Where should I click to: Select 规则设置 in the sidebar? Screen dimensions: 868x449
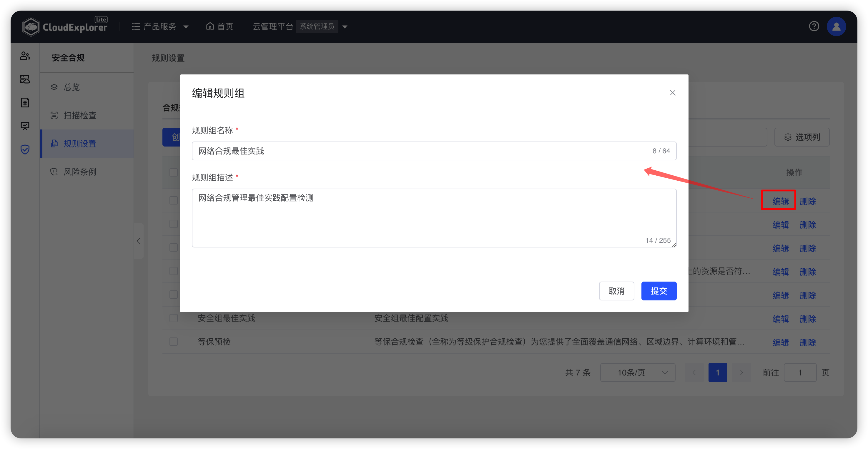coord(87,144)
